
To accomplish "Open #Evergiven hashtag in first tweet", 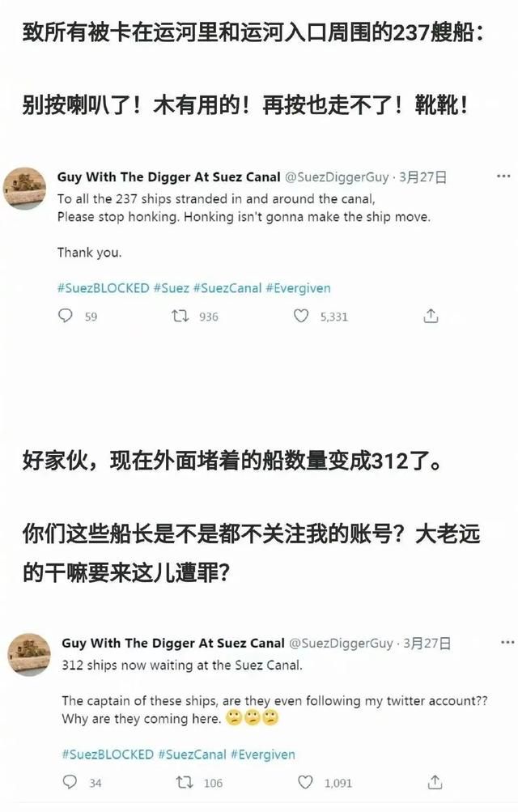I will pos(298,288).
